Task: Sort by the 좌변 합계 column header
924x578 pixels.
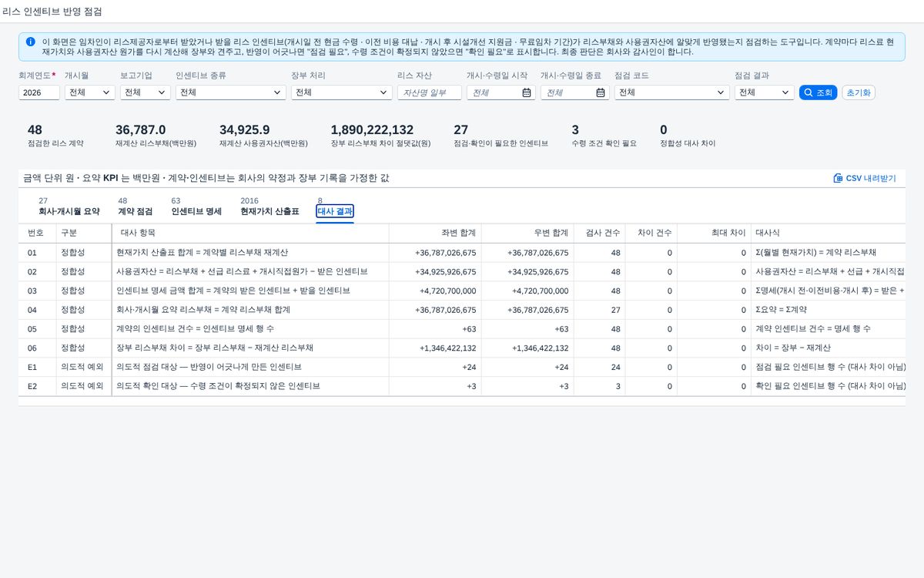Action: pos(435,233)
